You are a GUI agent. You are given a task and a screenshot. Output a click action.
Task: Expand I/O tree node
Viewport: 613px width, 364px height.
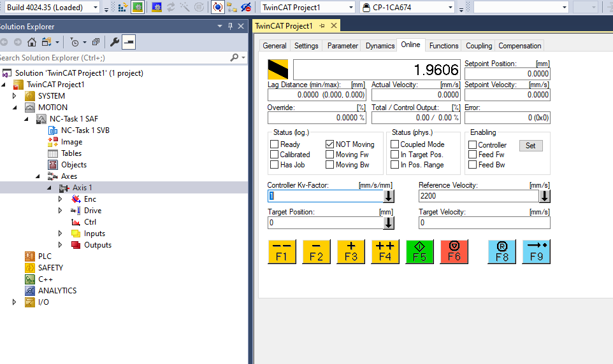point(15,302)
